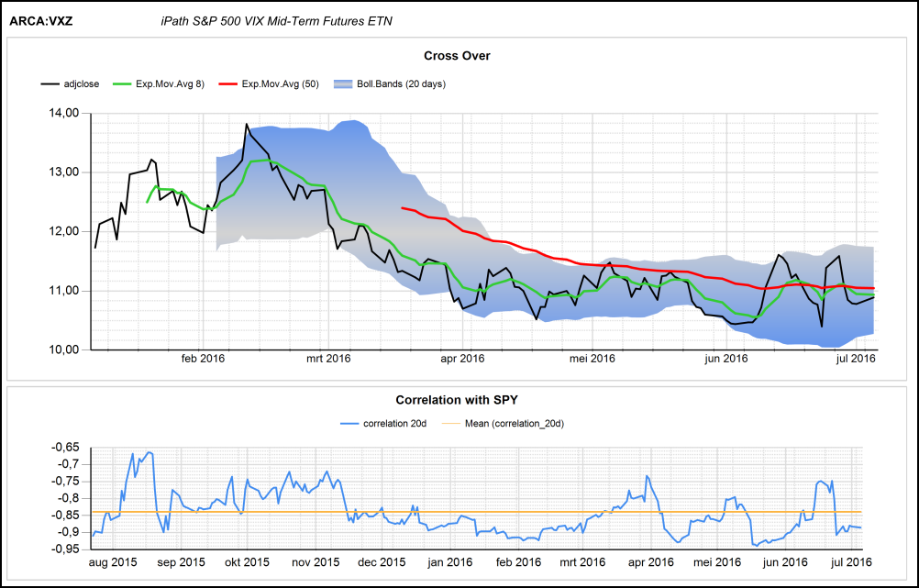Click the iPath S&P 500 VIX Mid-Term Futures ETN title
This screenshot has height=588, width=919.
277,22
